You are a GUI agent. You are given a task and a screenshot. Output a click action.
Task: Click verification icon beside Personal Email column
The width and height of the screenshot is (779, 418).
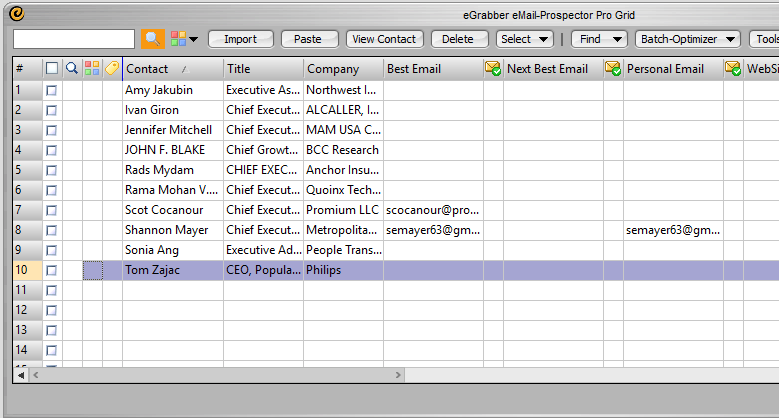(x=733, y=69)
